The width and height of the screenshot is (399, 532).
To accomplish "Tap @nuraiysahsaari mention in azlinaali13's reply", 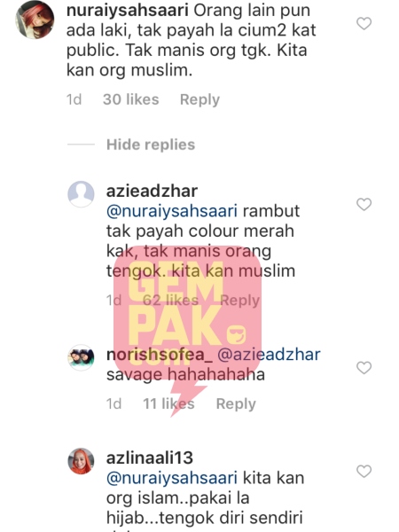I will point(172,478).
